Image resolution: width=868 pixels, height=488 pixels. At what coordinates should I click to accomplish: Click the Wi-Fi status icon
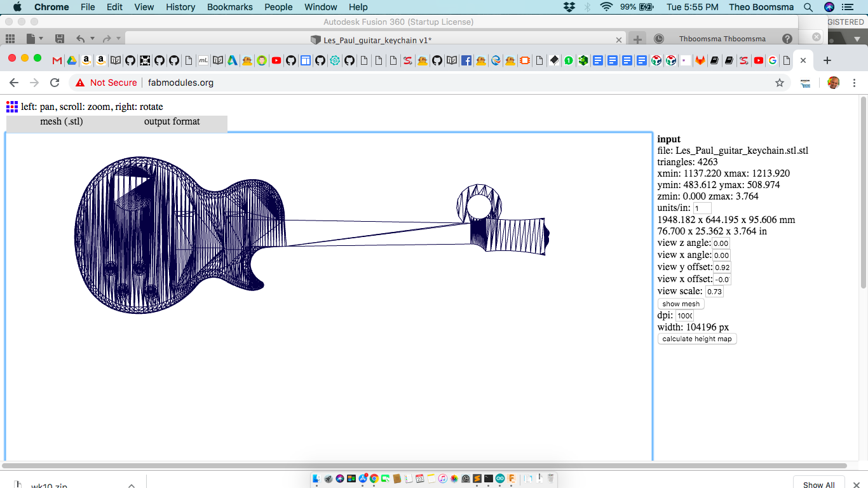pos(606,7)
